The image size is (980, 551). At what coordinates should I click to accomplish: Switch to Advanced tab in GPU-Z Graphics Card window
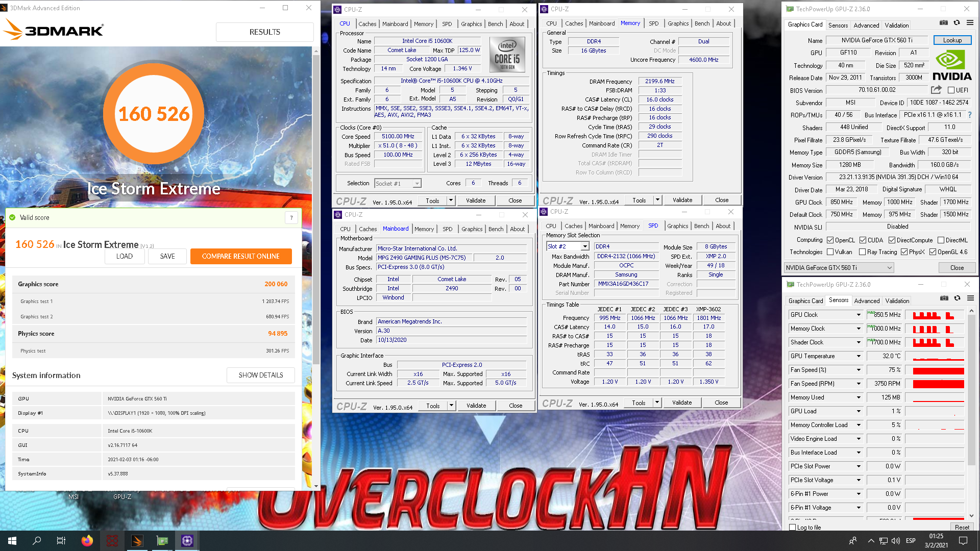point(866,26)
